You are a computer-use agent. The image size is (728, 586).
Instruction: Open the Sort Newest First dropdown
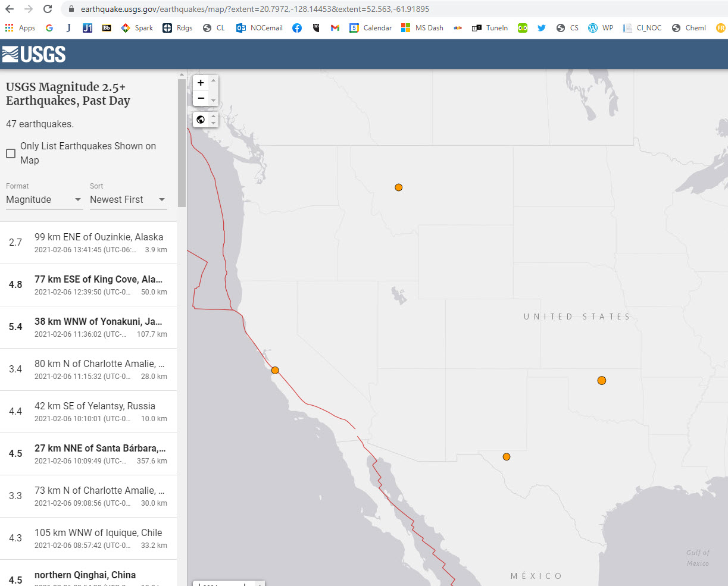click(128, 200)
